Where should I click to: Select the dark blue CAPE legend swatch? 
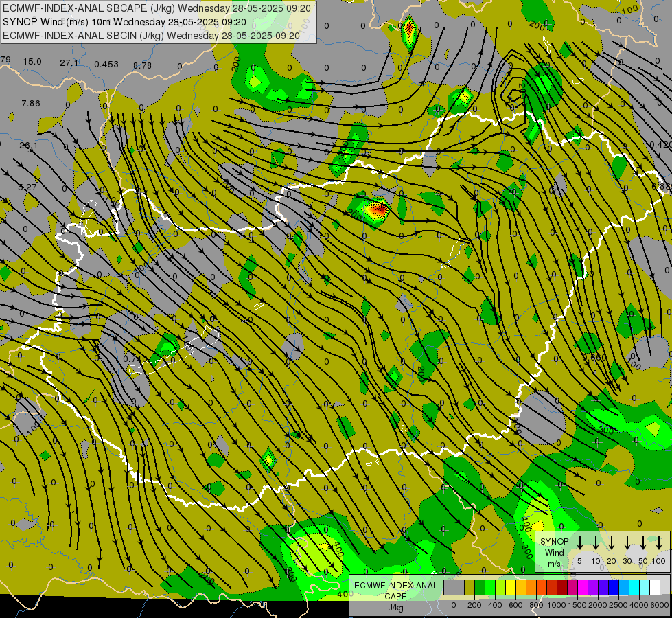click(x=613, y=587)
